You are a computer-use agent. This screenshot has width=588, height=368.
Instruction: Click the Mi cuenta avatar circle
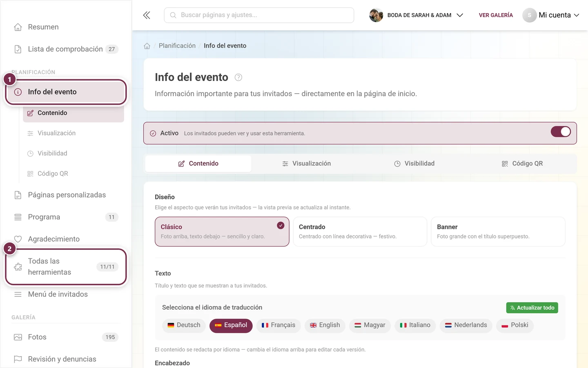coord(530,15)
